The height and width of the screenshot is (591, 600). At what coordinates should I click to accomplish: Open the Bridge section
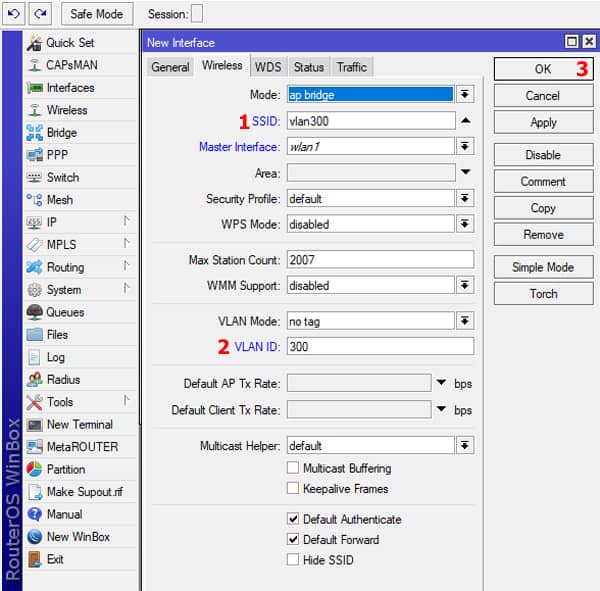click(81, 133)
